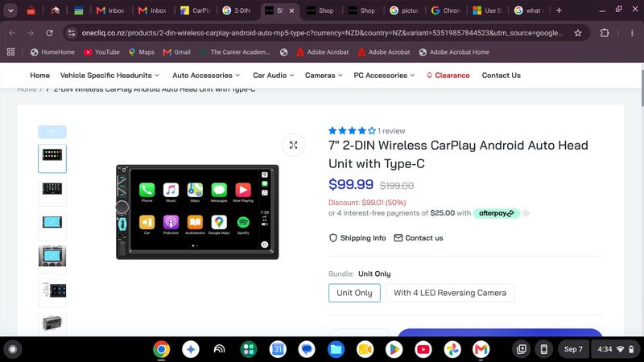Open the Chrome three-dot menu
This screenshot has width=644, height=362.
(x=632, y=33)
